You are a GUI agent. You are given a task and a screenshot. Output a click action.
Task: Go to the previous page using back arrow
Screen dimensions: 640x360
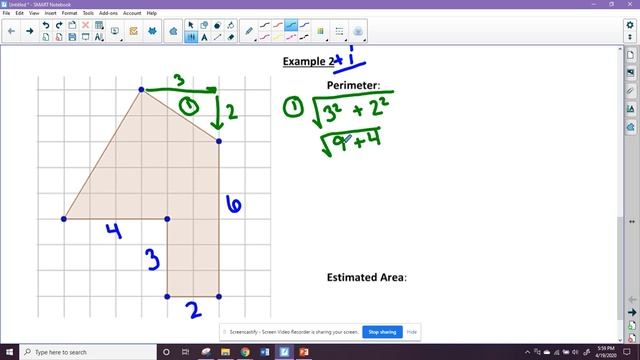[11, 31]
